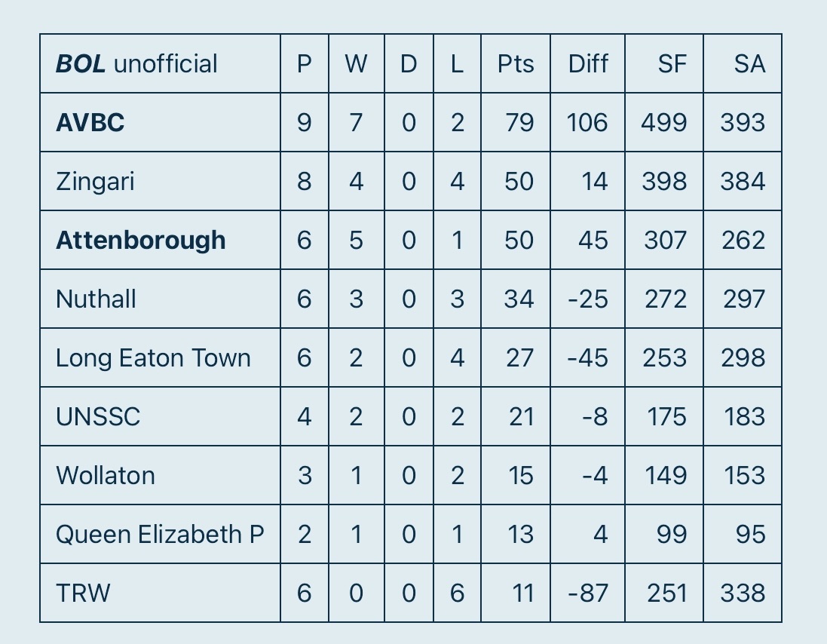Select the Wollaton team name
Image resolution: width=827 pixels, height=644 pixels.
click(x=106, y=476)
